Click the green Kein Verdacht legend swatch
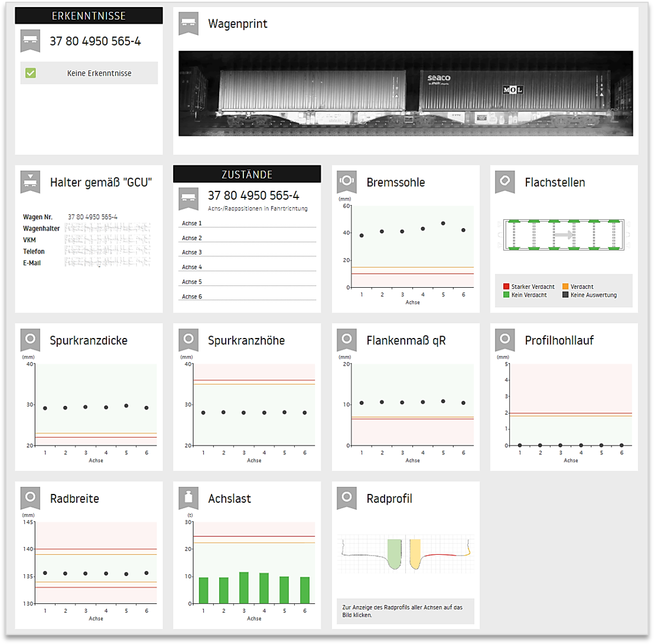Screen dimensions: 654x644 [x=506, y=295]
